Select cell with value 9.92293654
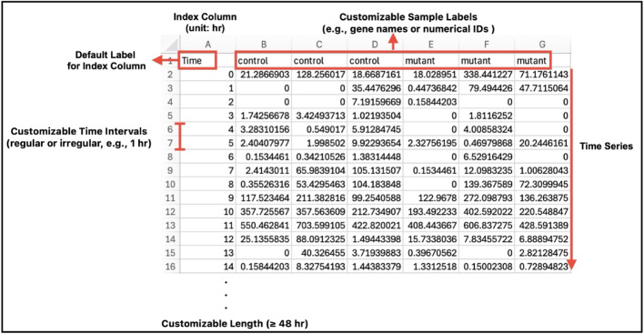Image resolution: width=644 pixels, height=334 pixels. (375, 143)
